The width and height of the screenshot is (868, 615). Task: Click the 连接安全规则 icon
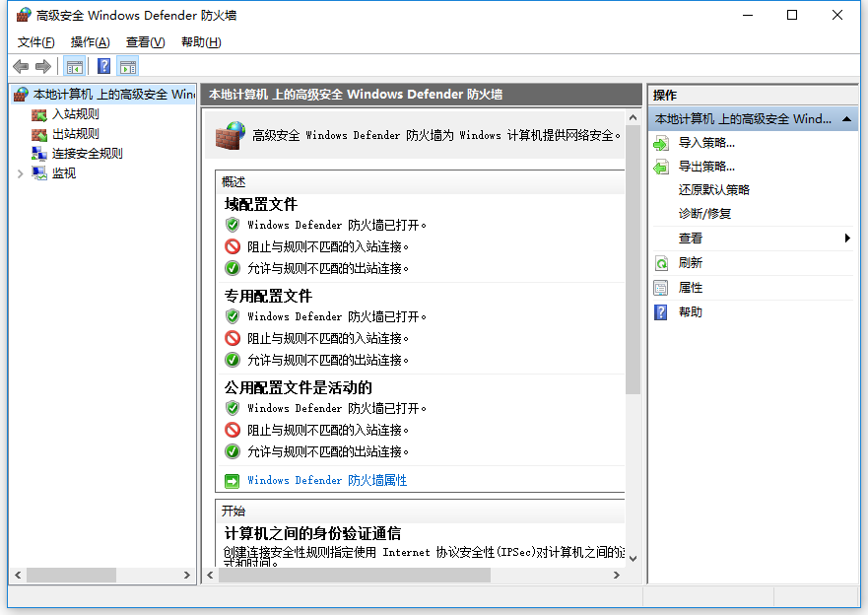coord(38,154)
